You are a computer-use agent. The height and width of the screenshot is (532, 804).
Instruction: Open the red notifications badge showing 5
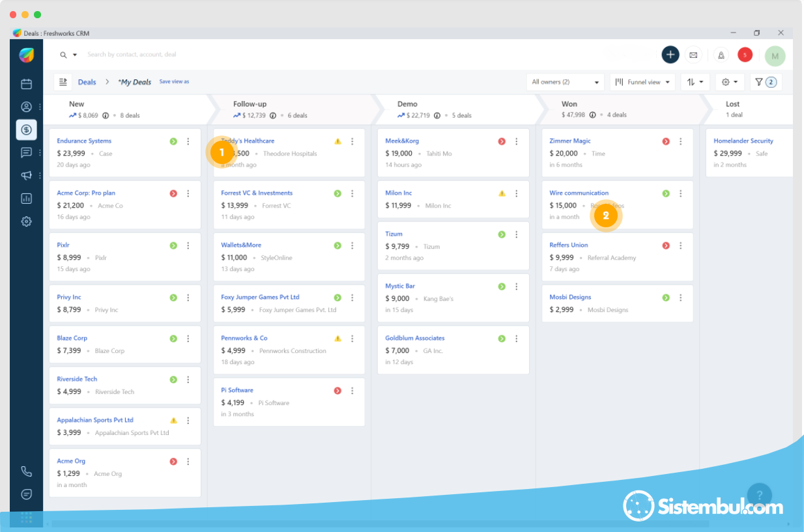pyautogui.click(x=745, y=55)
